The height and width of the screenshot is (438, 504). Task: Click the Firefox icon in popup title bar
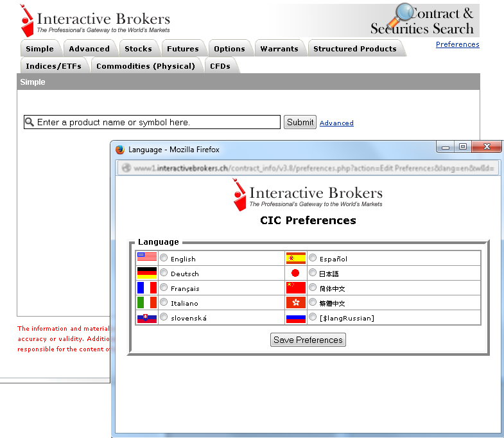pos(120,150)
